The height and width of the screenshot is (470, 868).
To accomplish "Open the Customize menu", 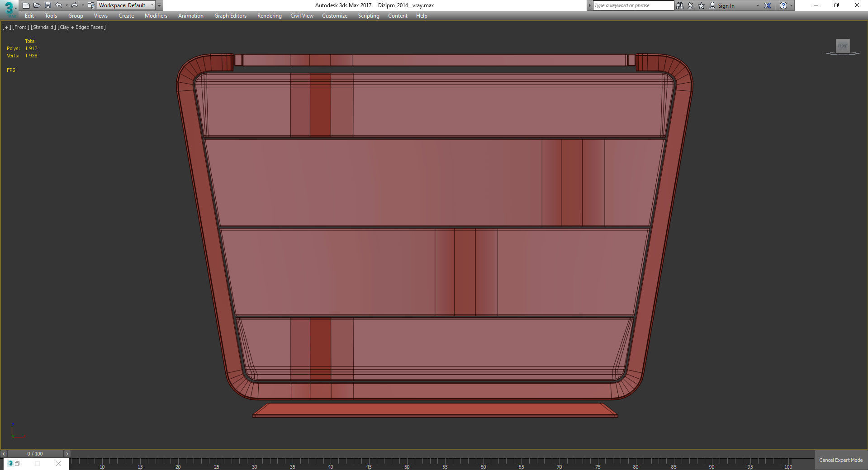I will [335, 16].
